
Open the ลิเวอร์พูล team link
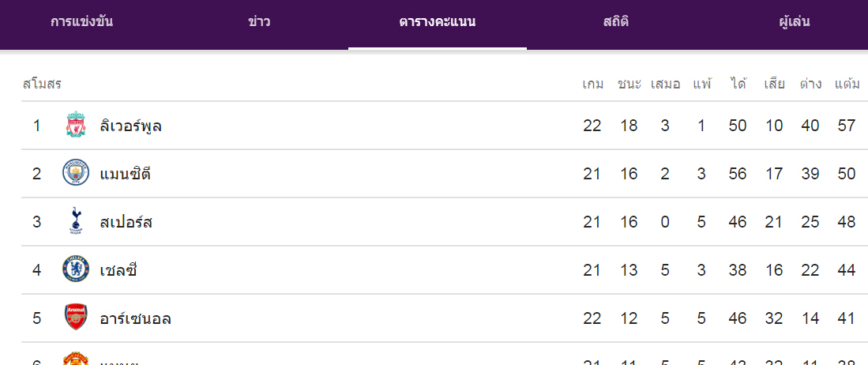tap(131, 126)
